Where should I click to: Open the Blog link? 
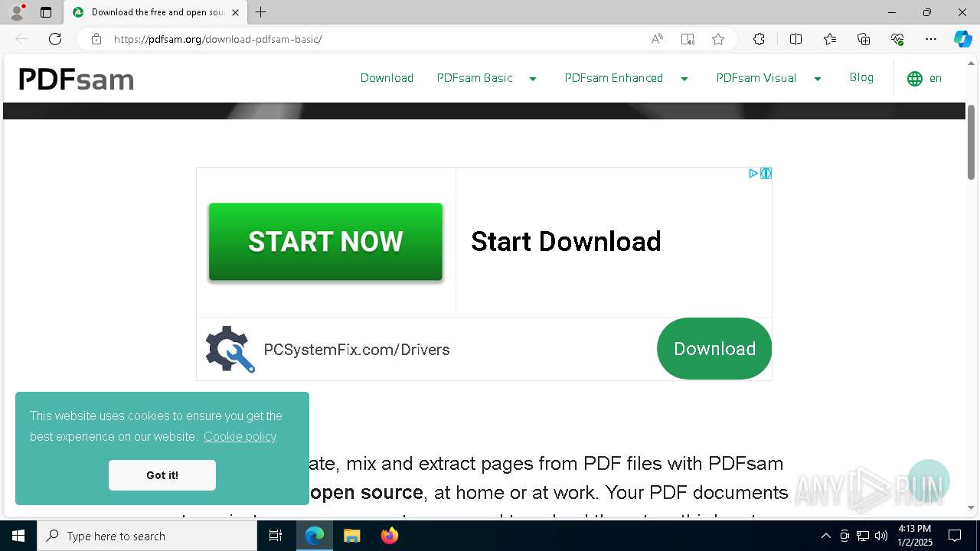click(861, 77)
